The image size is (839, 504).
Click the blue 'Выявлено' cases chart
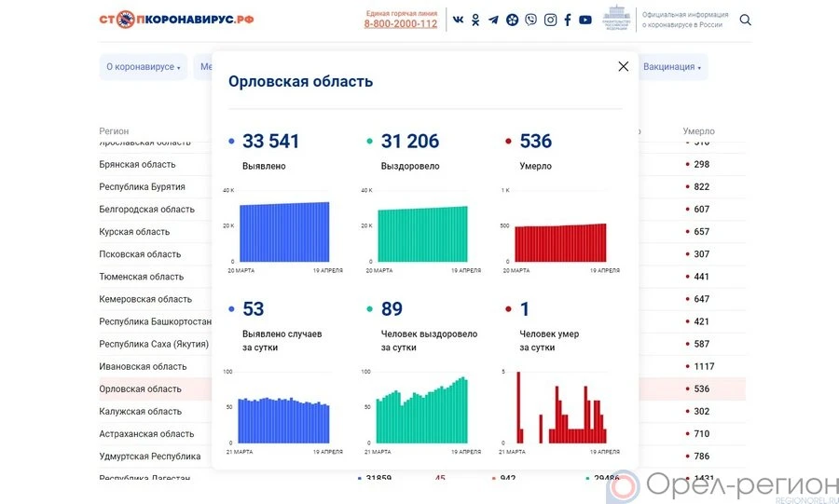tap(283, 232)
